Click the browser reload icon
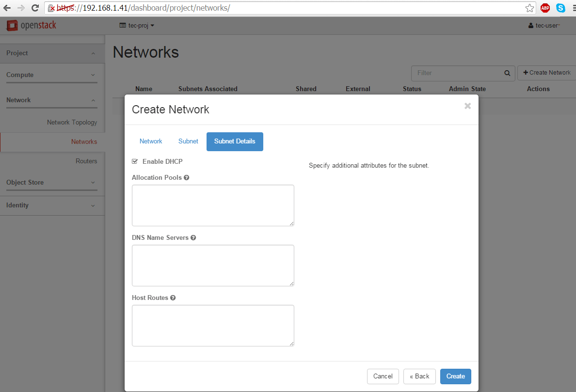This screenshot has width=576, height=392. coord(35,8)
